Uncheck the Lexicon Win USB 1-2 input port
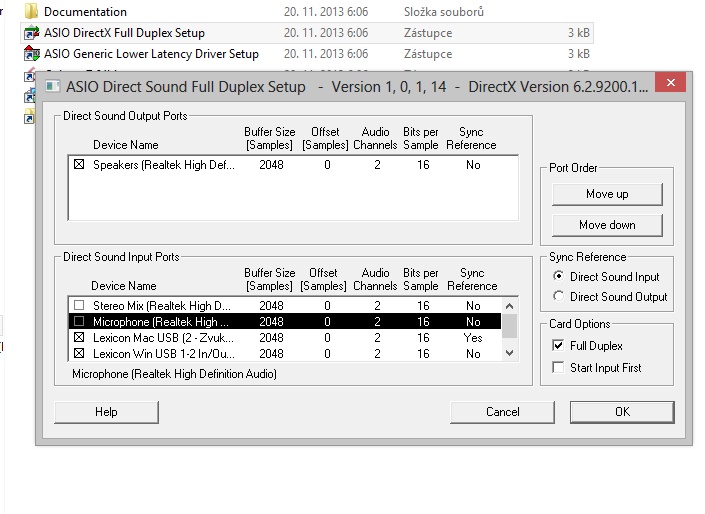Screen dimensions: 705x514 coord(79,353)
